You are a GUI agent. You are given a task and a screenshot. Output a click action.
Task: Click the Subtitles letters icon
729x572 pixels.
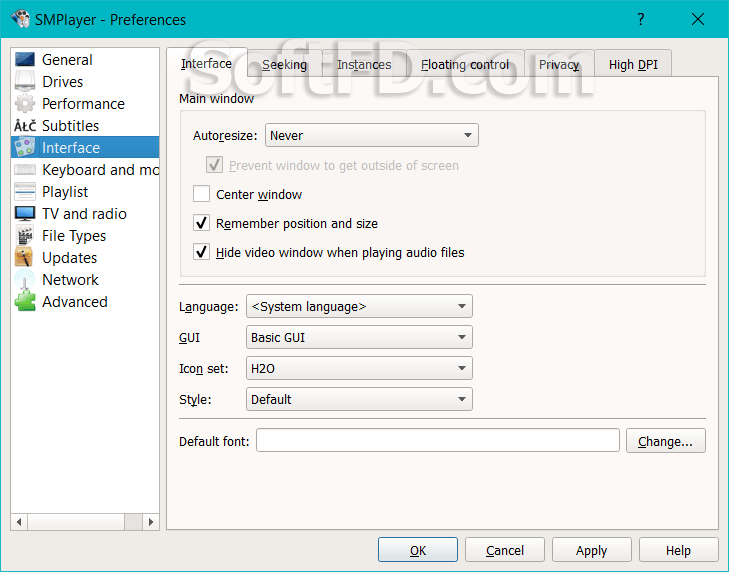(25, 126)
